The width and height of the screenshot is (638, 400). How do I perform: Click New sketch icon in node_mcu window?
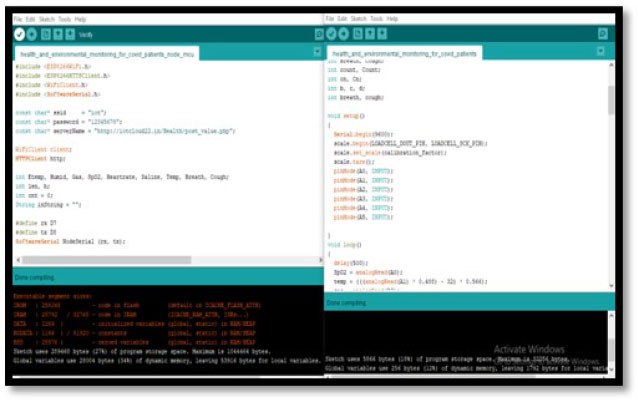coord(46,33)
